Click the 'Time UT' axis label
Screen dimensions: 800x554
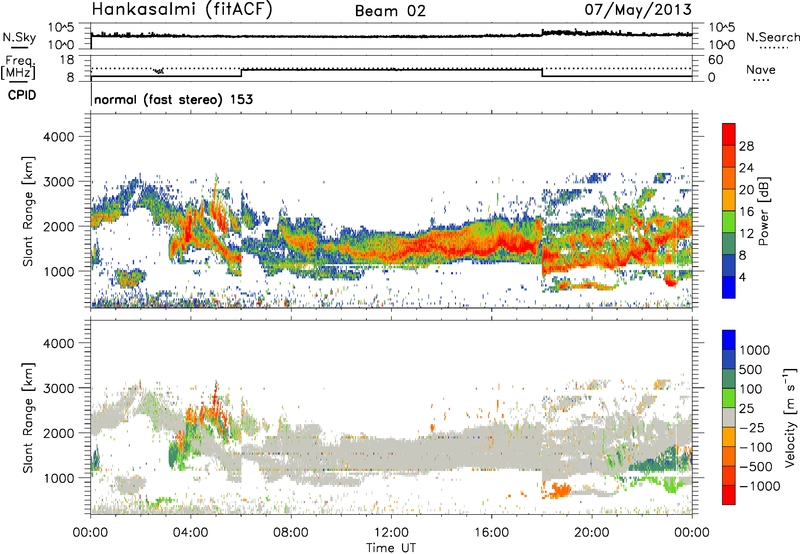point(391,548)
